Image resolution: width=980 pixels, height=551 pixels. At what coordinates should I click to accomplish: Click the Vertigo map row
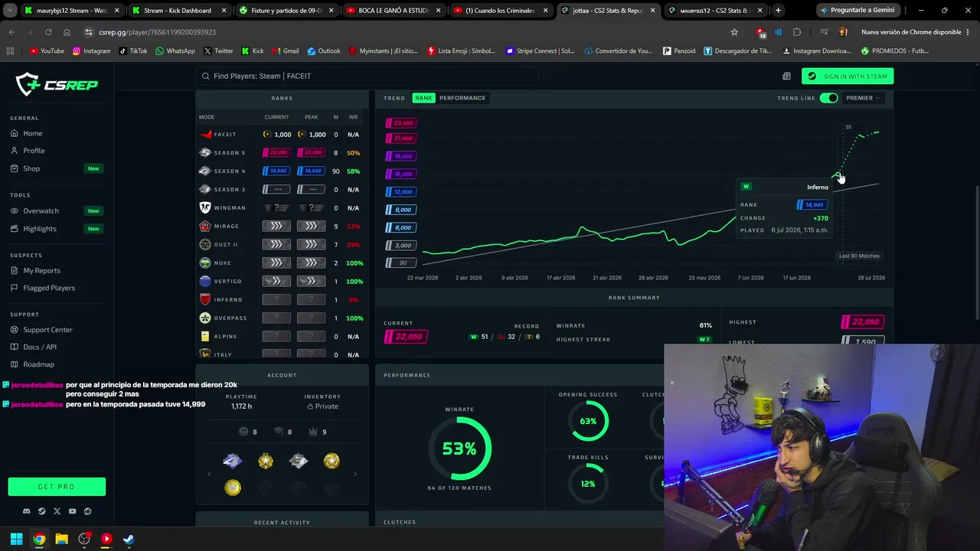coord(282,282)
